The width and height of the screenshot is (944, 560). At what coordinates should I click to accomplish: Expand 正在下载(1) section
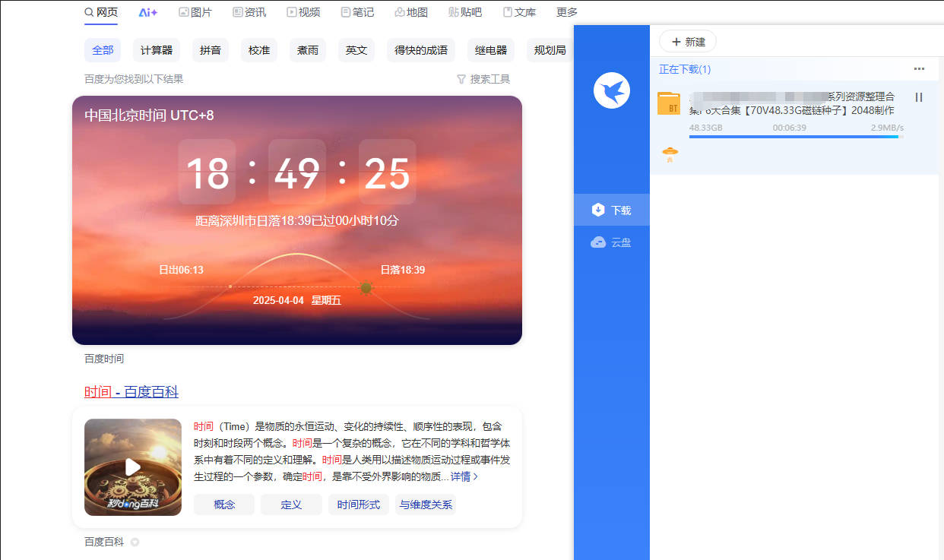683,69
